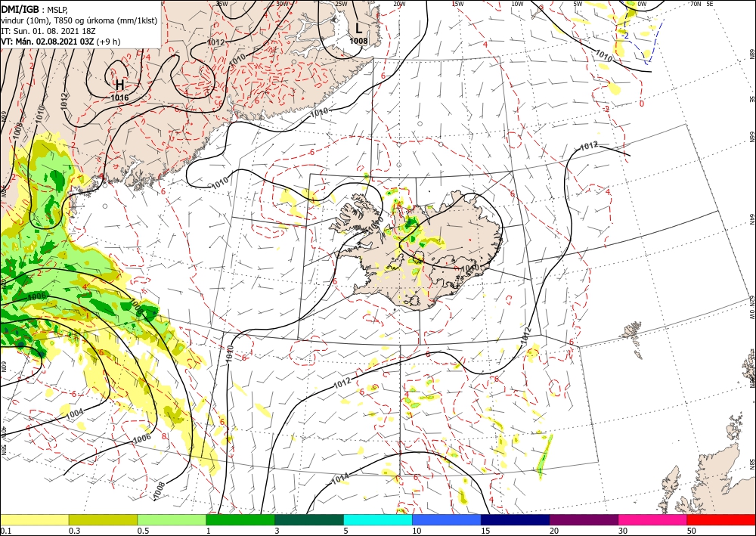Click the '30' legend value
This screenshot has width=756, height=536.
[623, 531]
